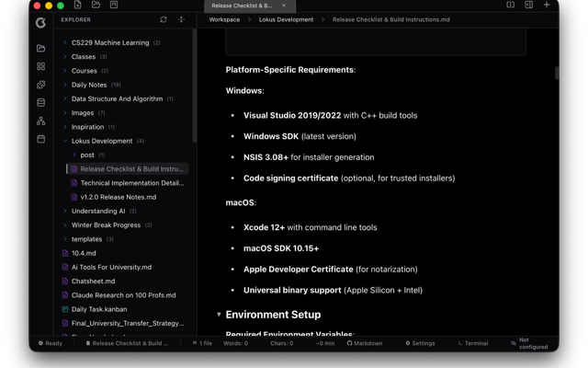Click the plus icon for a new tab
The height and width of the screenshot is (368, 588).
tap(547, 5)
